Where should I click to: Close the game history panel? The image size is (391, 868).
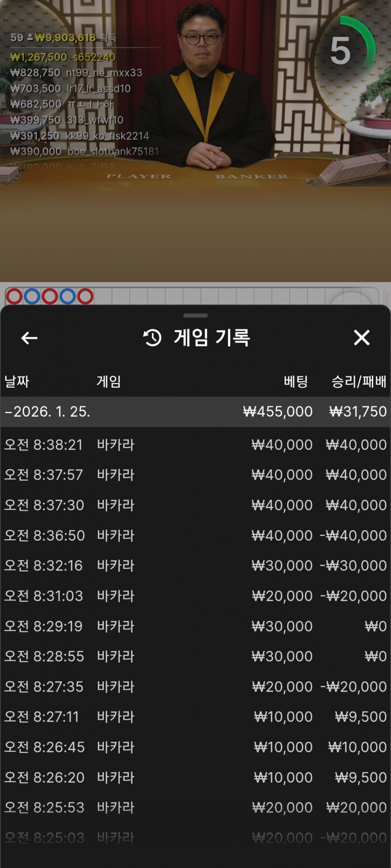click(361, 338)
